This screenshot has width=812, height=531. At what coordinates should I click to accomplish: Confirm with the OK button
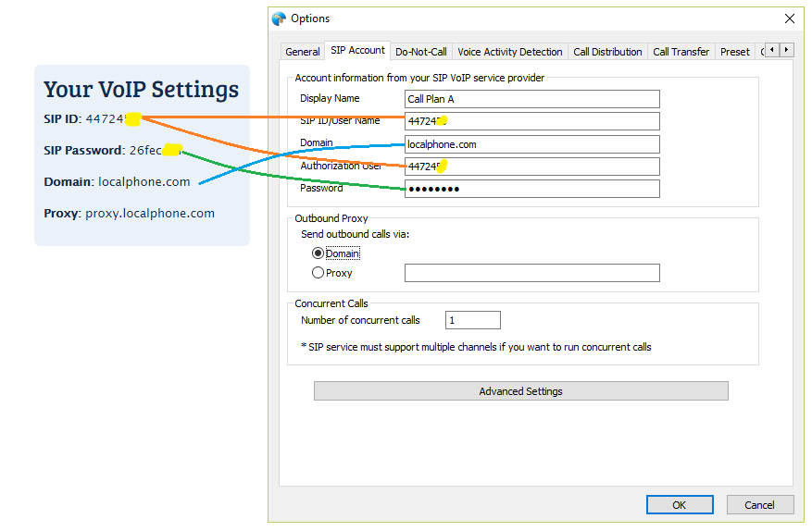[680, 504]
